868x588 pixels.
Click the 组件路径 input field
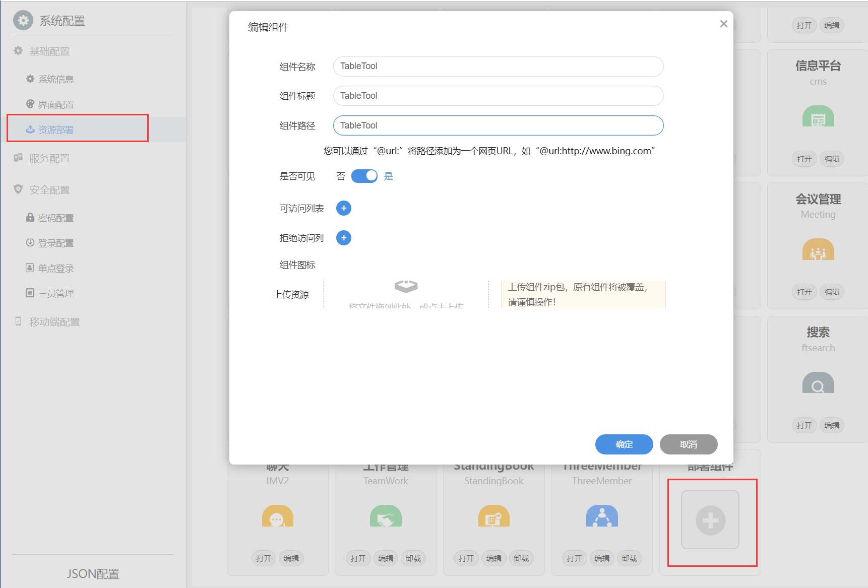(498, 125)
